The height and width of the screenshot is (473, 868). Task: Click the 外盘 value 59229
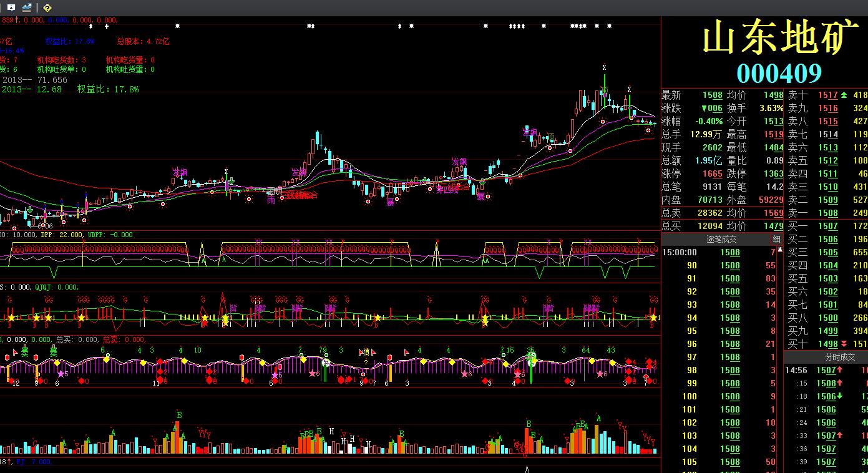771,200
